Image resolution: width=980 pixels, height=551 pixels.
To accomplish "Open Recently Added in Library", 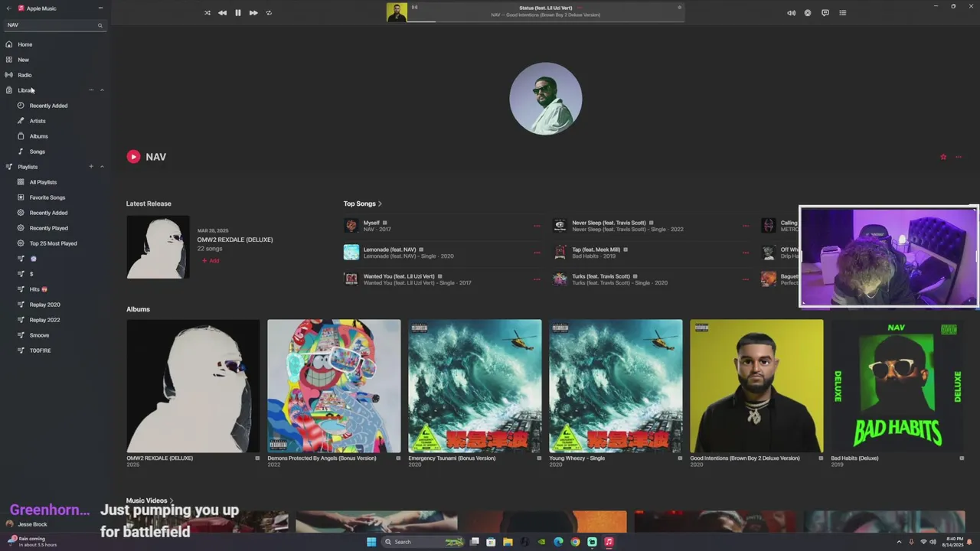I will pos(48,106).
